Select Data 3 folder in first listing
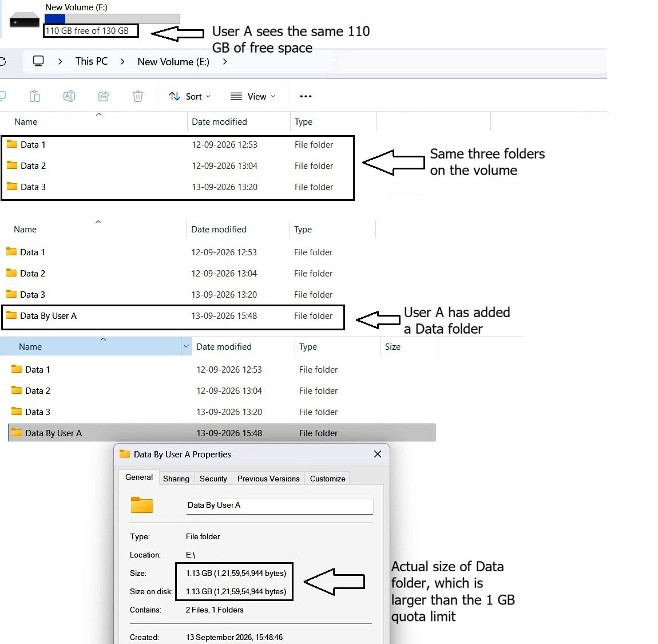 pyautogui.click(x=33, y=187)
